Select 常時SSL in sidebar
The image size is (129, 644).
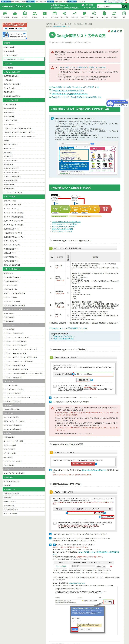24,140
